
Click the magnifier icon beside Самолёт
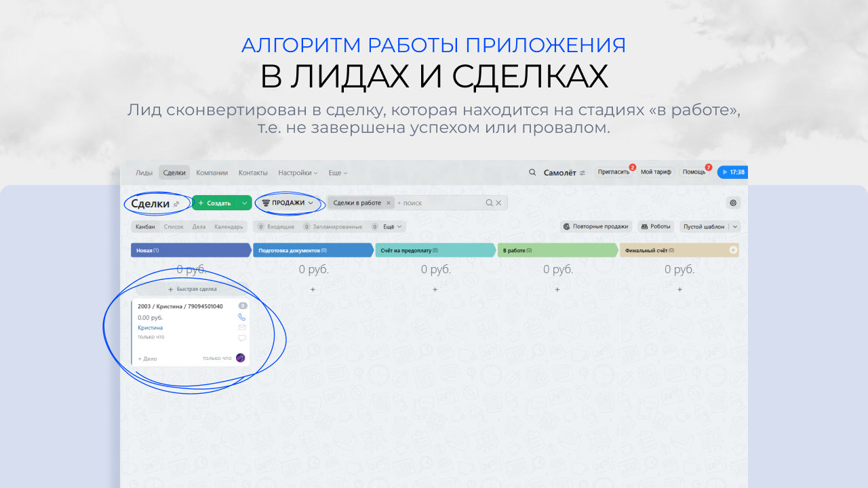click(x=532, y=173)
